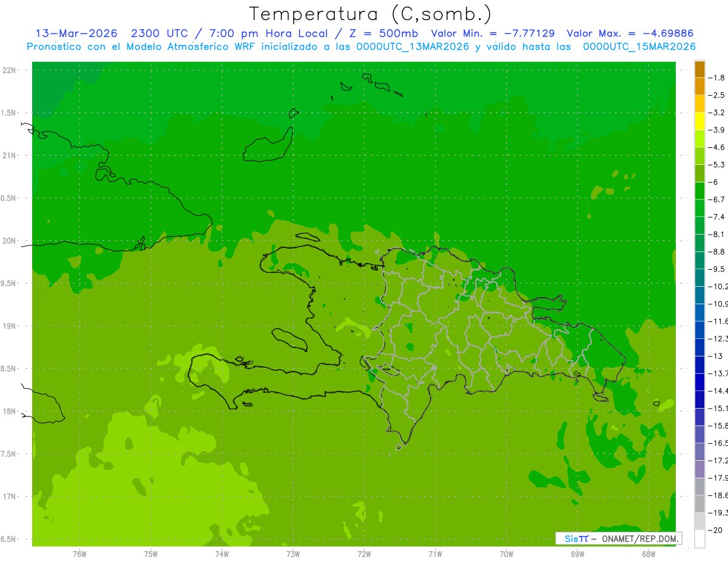Click the 'Pronostico con el Modelo Atmosferico WRF' text
Viewport: 728px width, 562px height.
coord(143,47)
